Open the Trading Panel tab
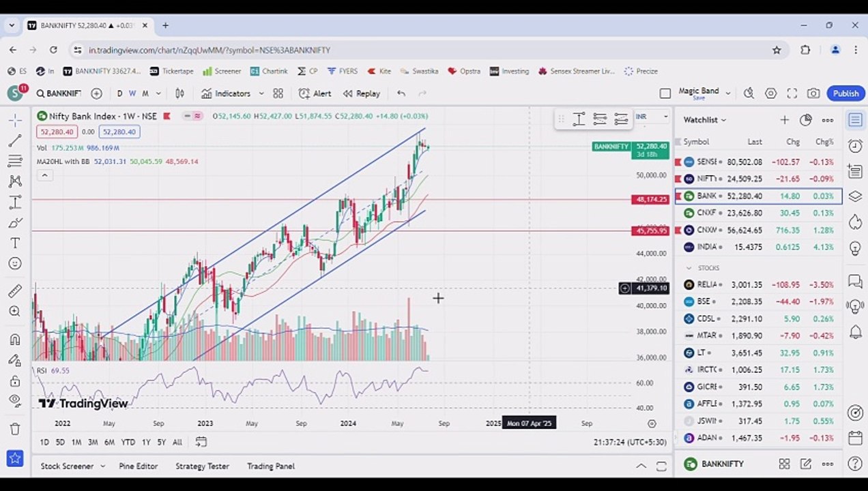The image size is (868, 491). [270, 466]
